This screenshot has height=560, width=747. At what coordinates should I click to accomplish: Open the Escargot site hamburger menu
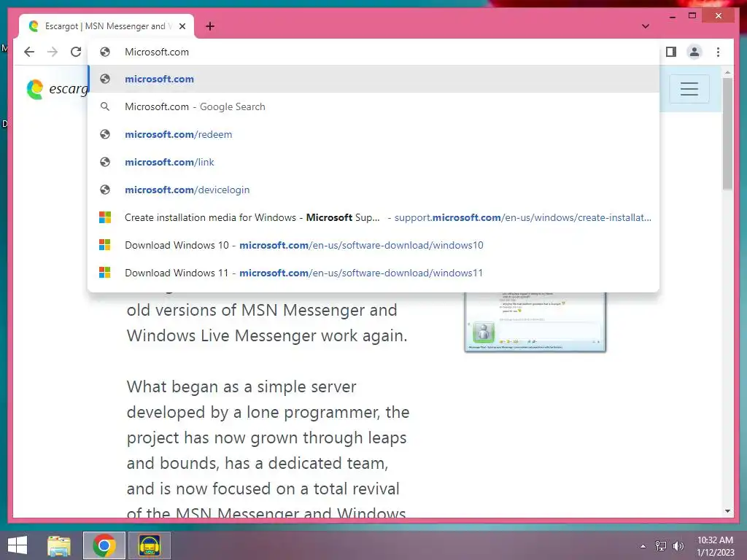689,88
